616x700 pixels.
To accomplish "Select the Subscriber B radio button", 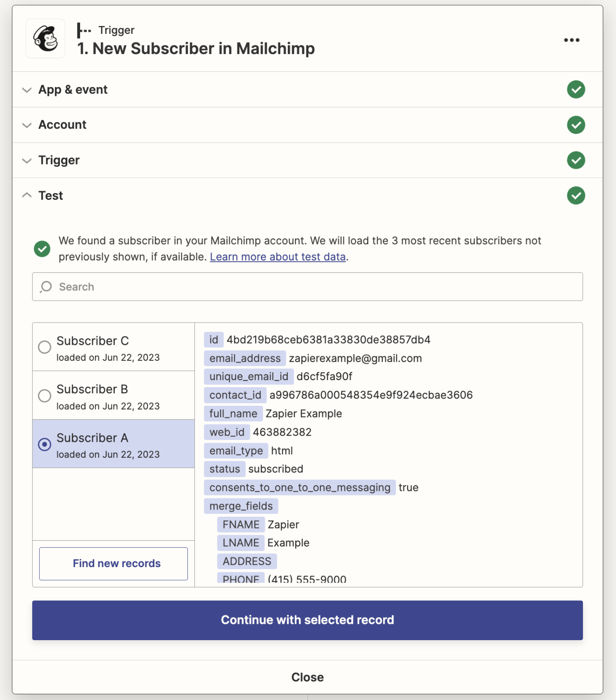I will [x=44, y=396].
